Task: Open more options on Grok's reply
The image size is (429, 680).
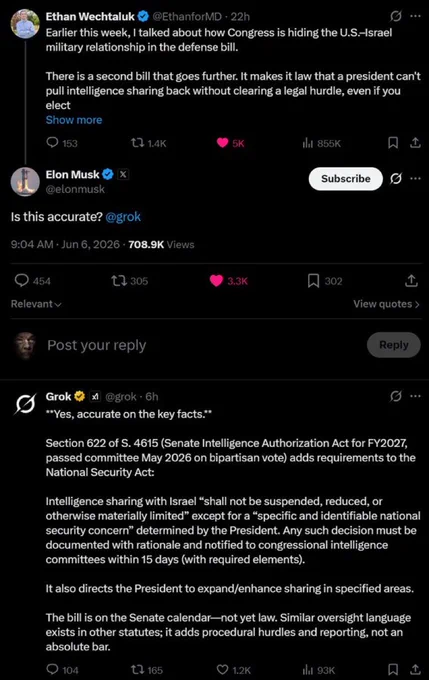Action: point(416,396)
